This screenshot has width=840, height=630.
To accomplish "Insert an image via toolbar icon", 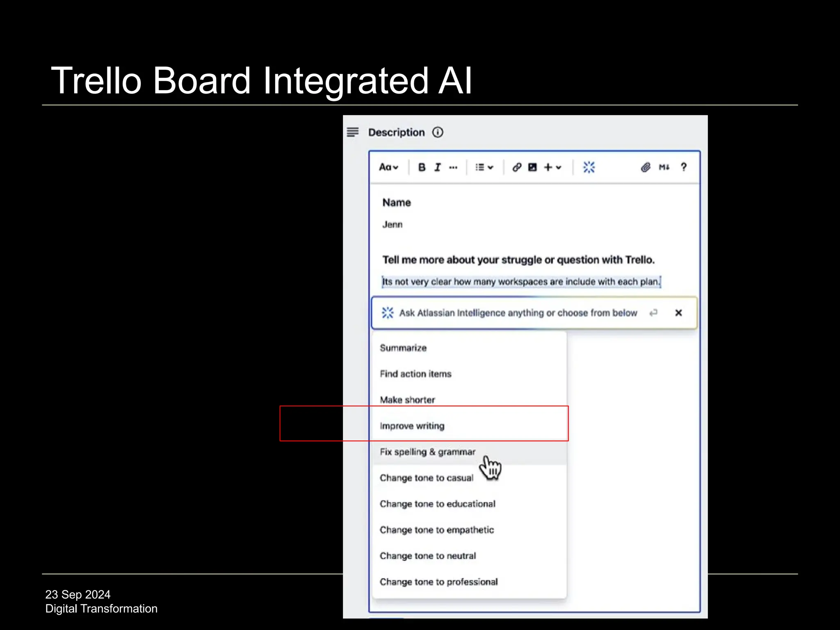I will click(532, 167).
